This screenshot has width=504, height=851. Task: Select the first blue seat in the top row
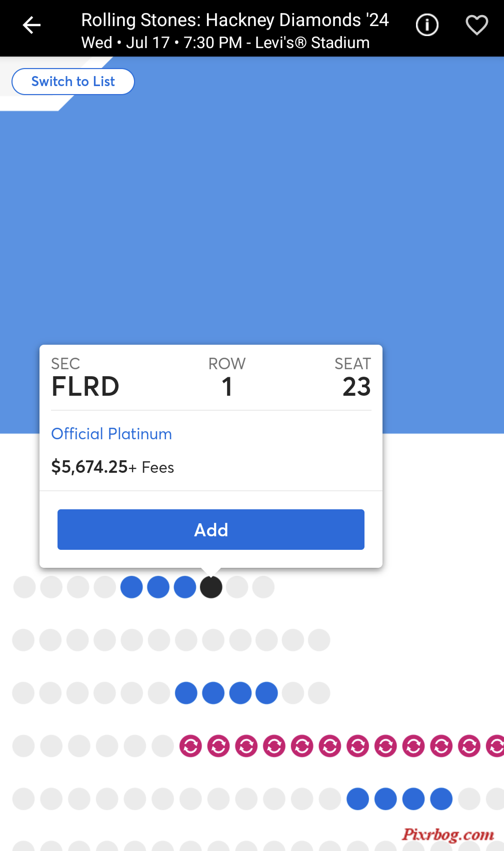click(x=131, y=587)
